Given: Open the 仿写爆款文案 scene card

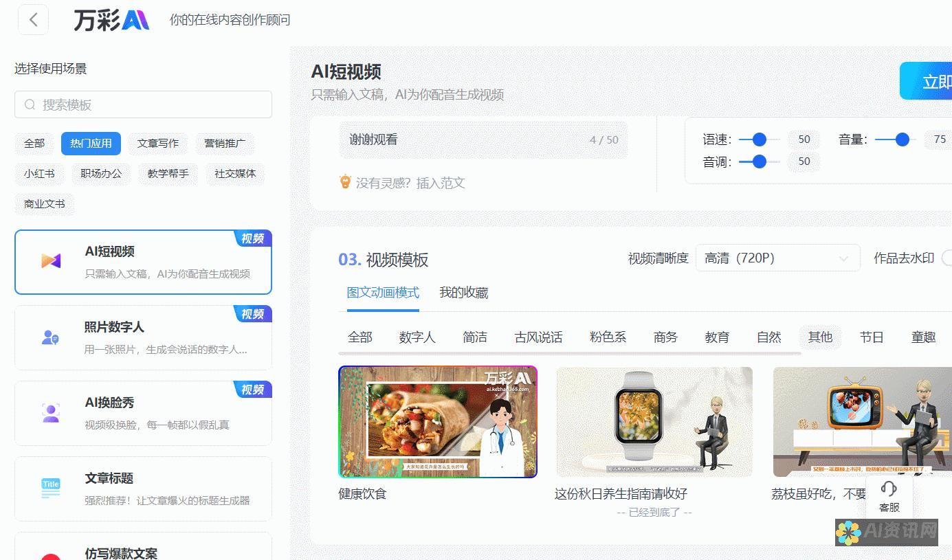Looking at the screenshot, I should click(x=143, y=546).
